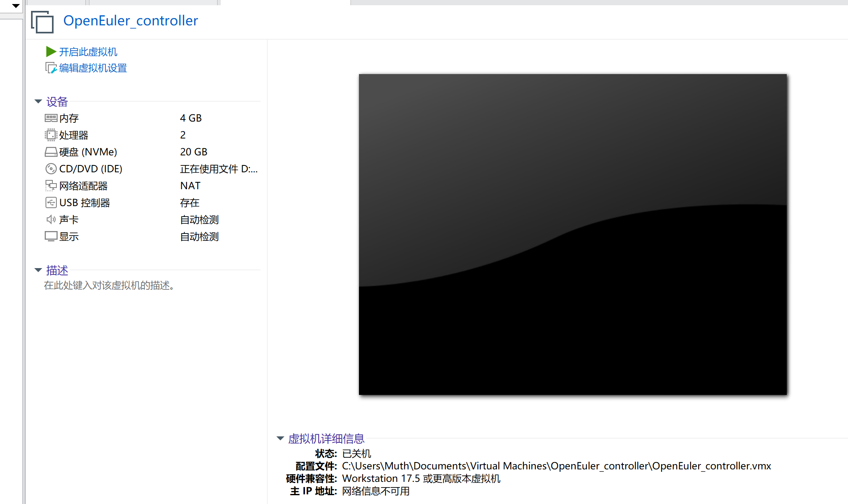Image resolution: width=848 pixels, height=504 pixels.
Task: Select the 声卡 sound card icon
Action: tap(51, 219)
